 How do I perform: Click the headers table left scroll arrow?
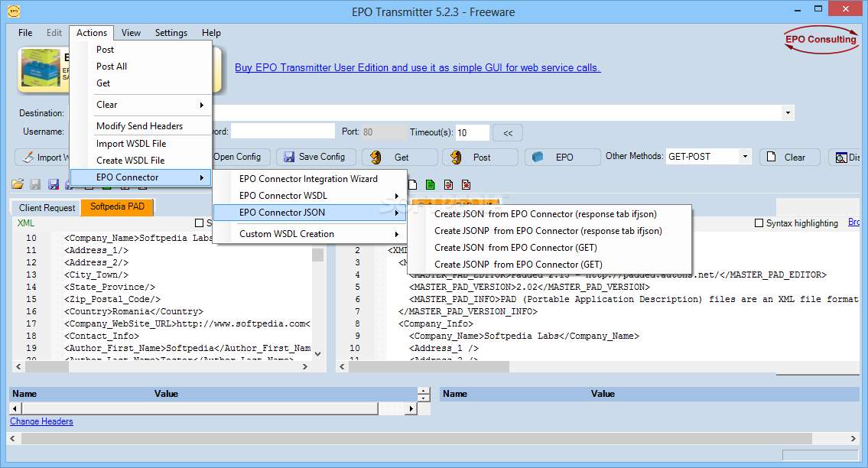(x=15, y=409)
